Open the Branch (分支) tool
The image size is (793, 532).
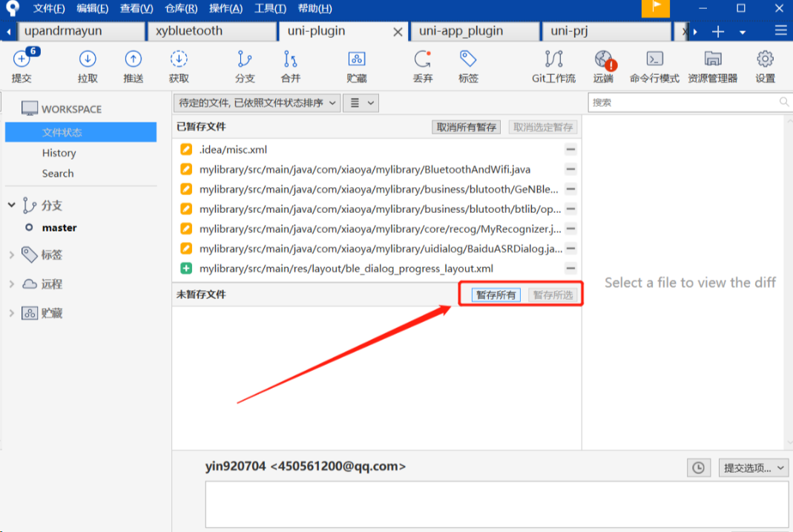pos(245,65)
